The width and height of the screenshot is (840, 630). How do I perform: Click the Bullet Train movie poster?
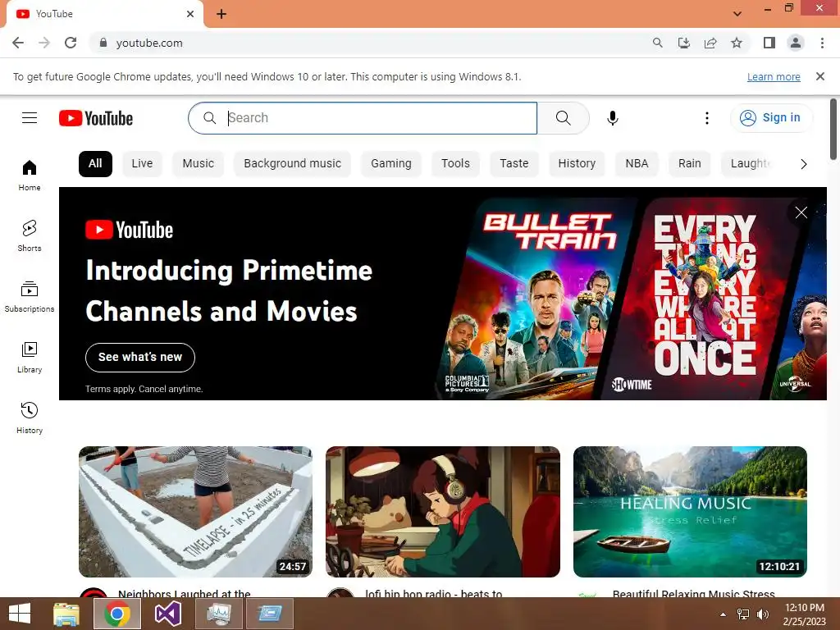[x=536, y=299]
